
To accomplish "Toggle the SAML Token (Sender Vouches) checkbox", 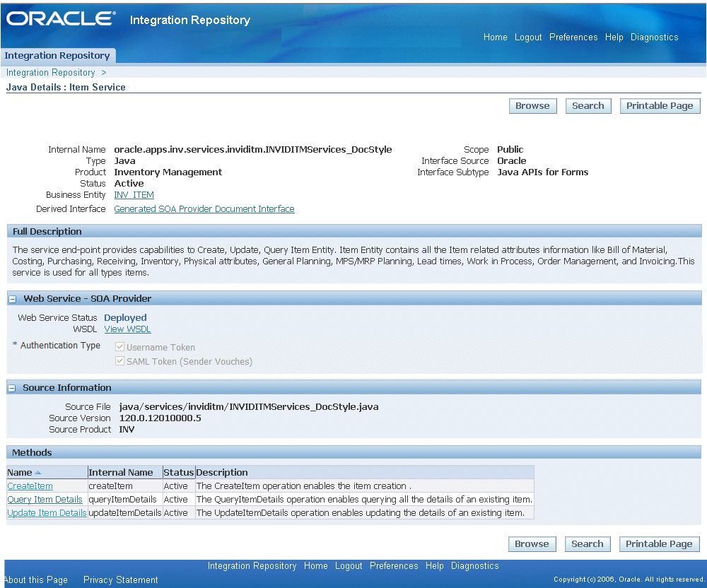I will pyautogui.click(x=119, y=361).
